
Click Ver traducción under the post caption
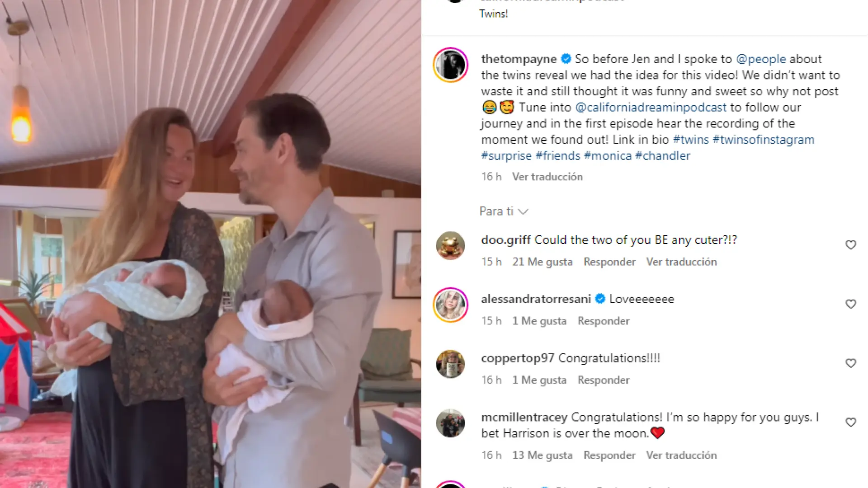(547, 177)
